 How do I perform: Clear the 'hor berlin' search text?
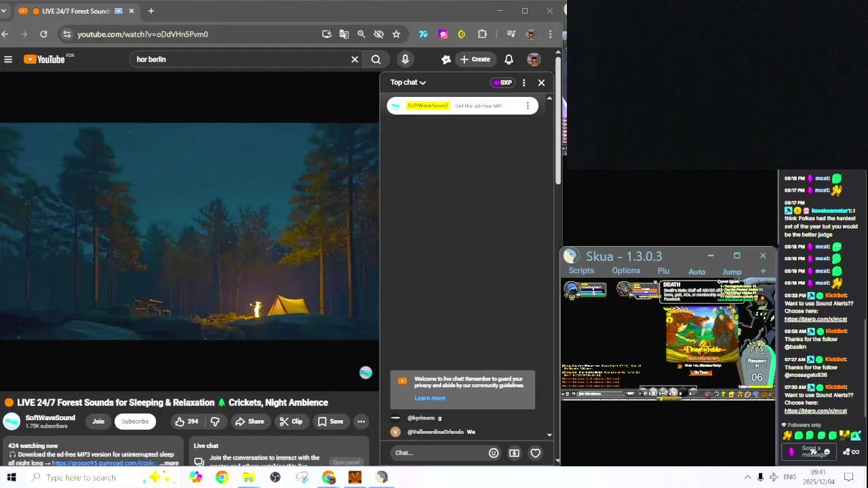pos(355,60)
